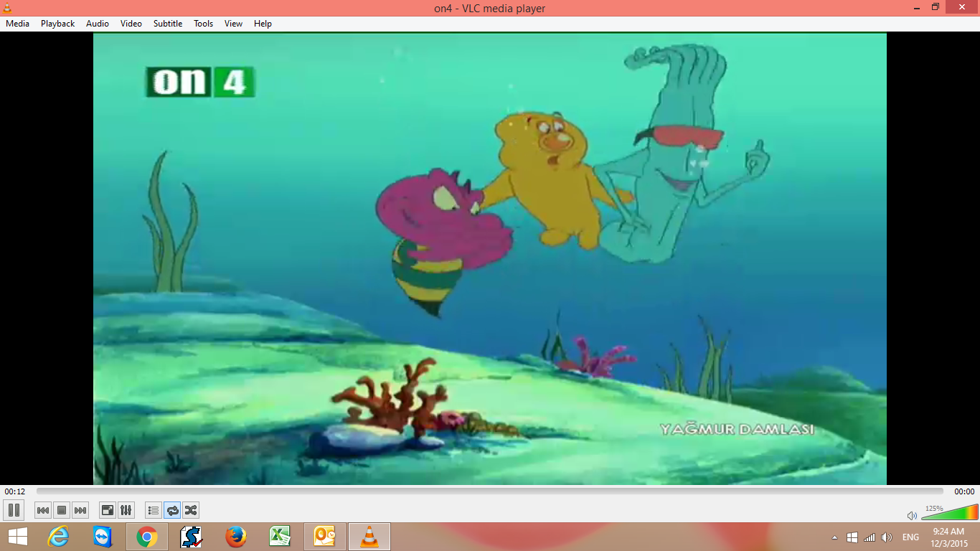Viewport: 980px width, 551px height.
Task: Open network signal icon in tray
Action: (x=870, y=537)
